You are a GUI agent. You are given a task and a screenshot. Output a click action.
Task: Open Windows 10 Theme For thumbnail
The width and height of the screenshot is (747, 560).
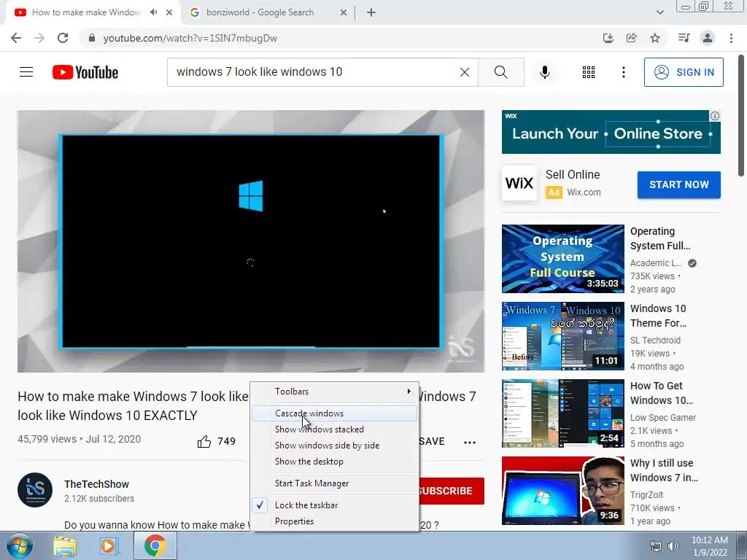pyautogui.click(x=562, y=335)
